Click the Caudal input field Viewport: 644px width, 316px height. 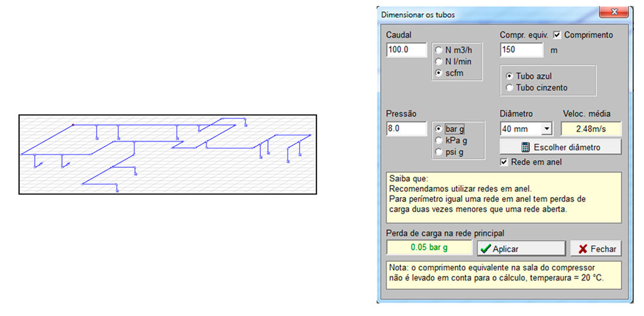pyautogui.click(x=406, y=50)
